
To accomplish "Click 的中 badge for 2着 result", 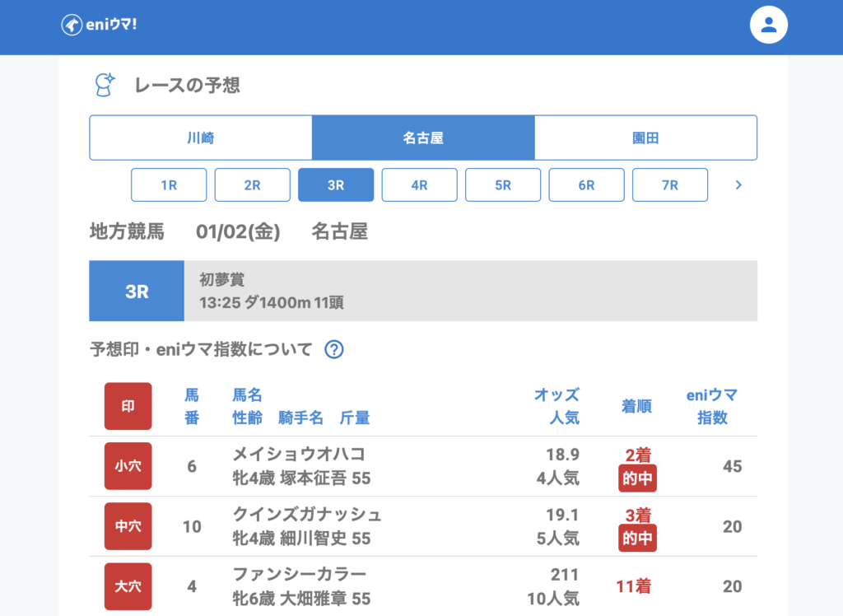I will tap(637, 478).
